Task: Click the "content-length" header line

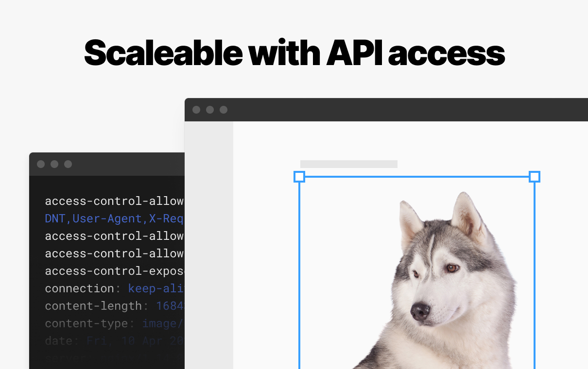Action: click(x=114, y=306)
